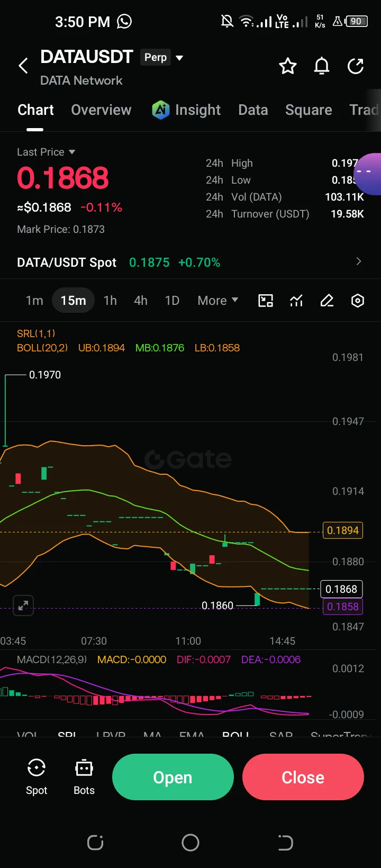Tap the -0.11% change value
Viewport: 381px width, 868px height.
pos(101,207)
